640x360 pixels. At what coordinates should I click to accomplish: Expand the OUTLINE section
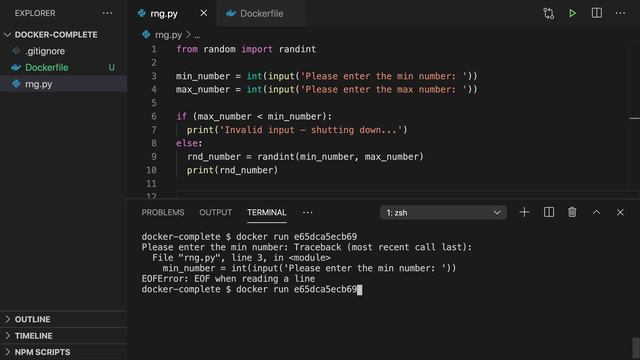(x=64, y=319)
